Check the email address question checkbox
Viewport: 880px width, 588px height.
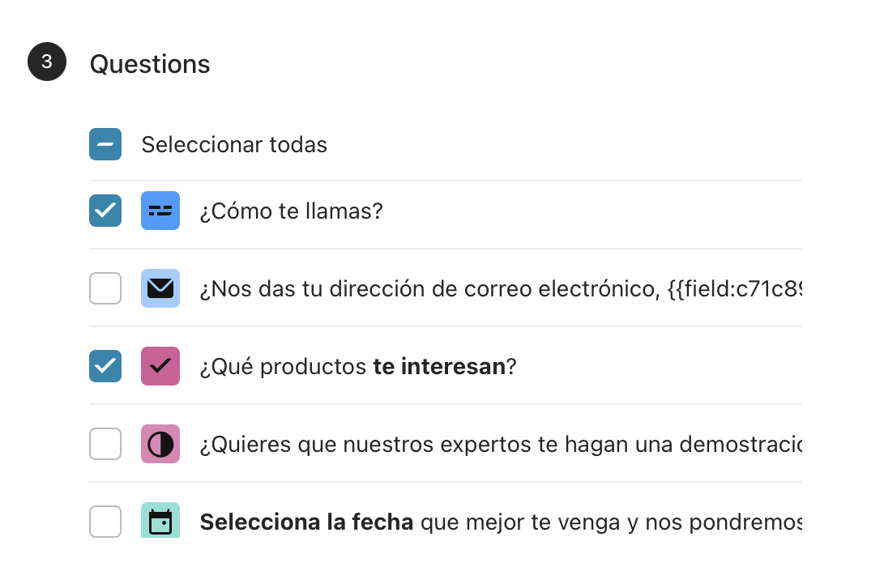pyautogui.click(x=105, y=288)
